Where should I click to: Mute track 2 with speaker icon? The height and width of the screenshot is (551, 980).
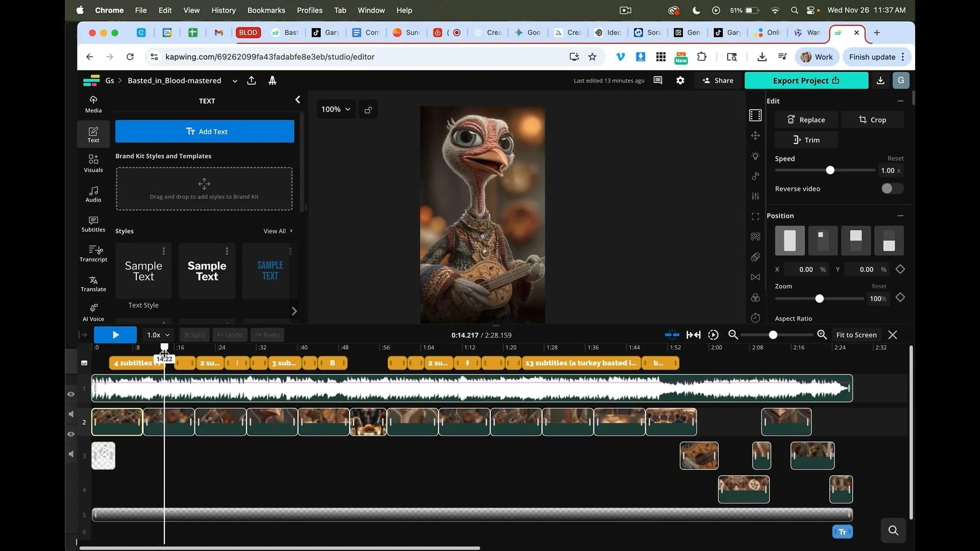tap(71, 414)
